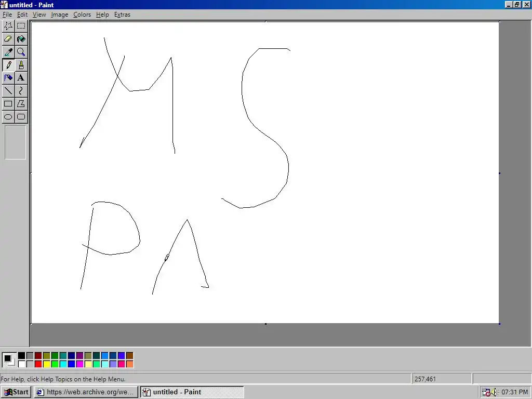
Task: Choose the Rounded Rectangle tool
Action: click(x=21, y=117)
